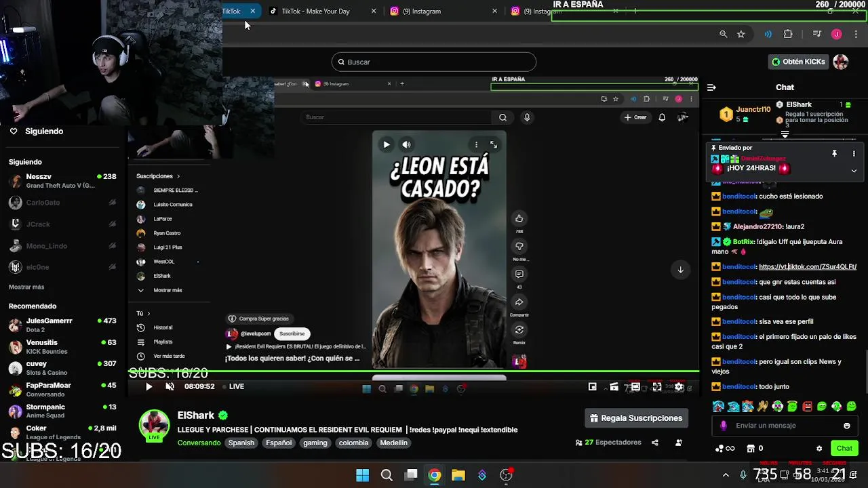Unmute the stream volume icon

click(170, 386)
